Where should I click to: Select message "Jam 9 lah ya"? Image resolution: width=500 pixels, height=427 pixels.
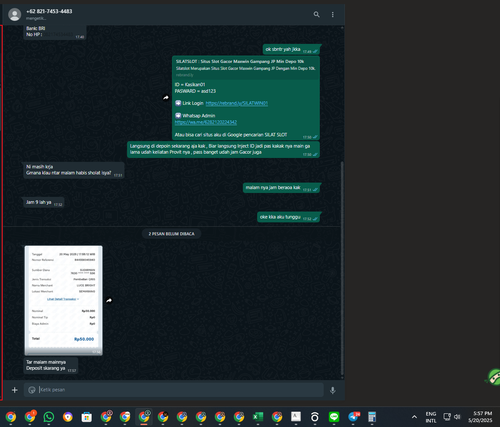click(x=44, y=202)
